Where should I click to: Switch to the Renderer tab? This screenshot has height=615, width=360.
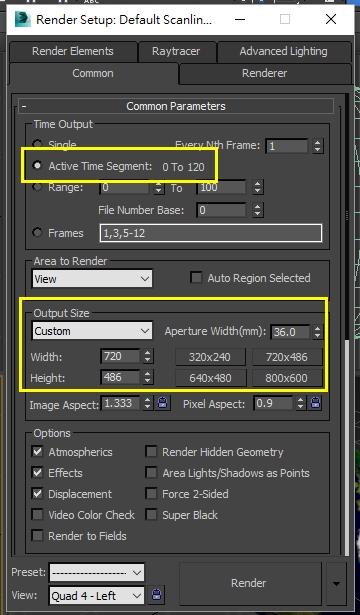(264, 73)
